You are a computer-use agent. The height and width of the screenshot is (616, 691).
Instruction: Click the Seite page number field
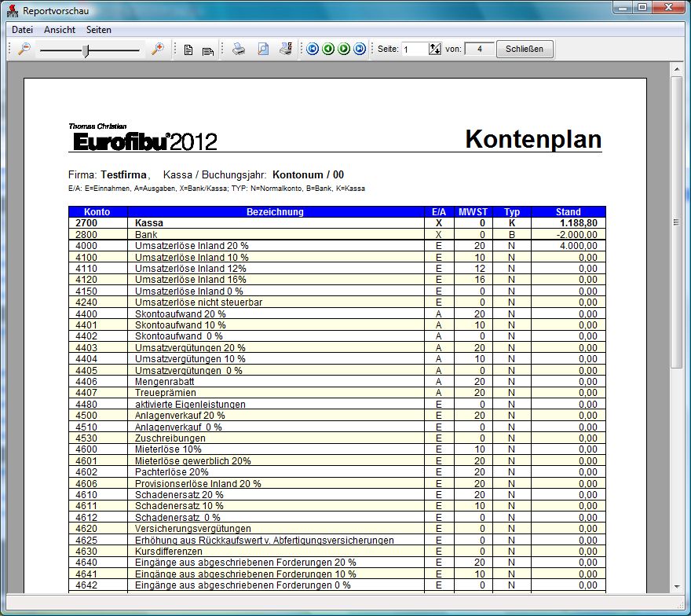click(x=415, y=49)
